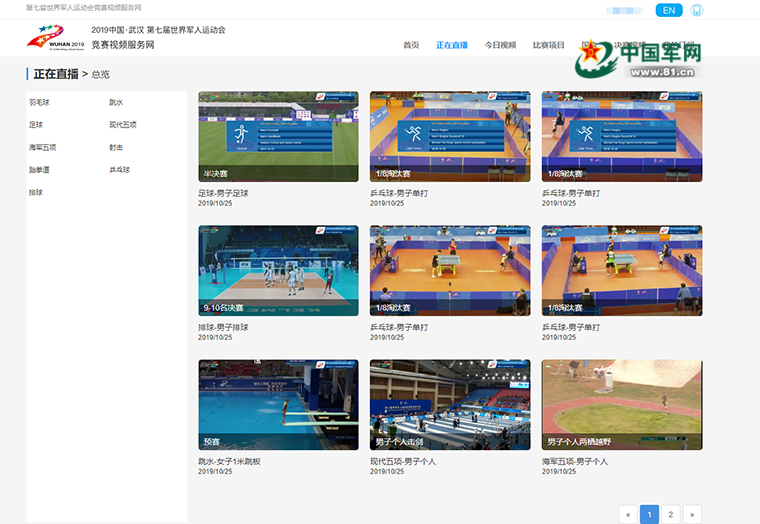The width and height of the screenshot is (760, 524).
Task: Open the 男子个人击剑 fencing thumbnail
Action: point(449,404)
